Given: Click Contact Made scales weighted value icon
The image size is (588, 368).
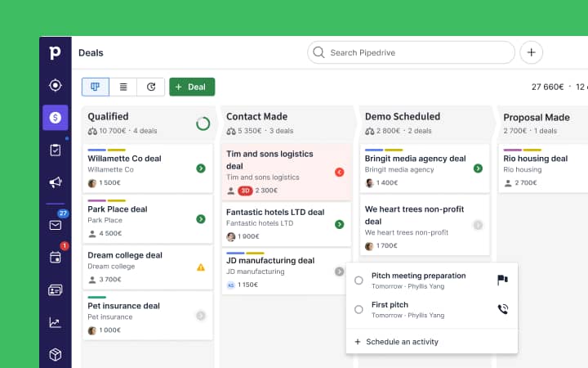Looking at the screenshot, I should 231,132.
